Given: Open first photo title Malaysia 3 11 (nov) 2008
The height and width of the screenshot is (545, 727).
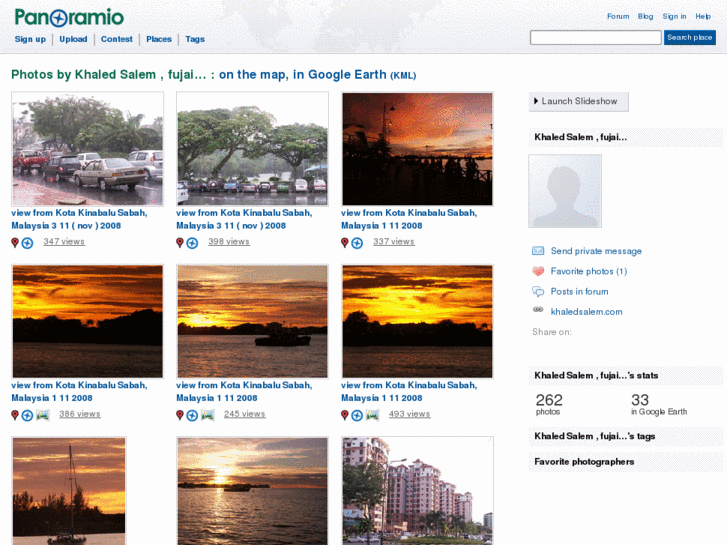Looking at the screenshot, I should pyautogui.click(x=79, y=219).
